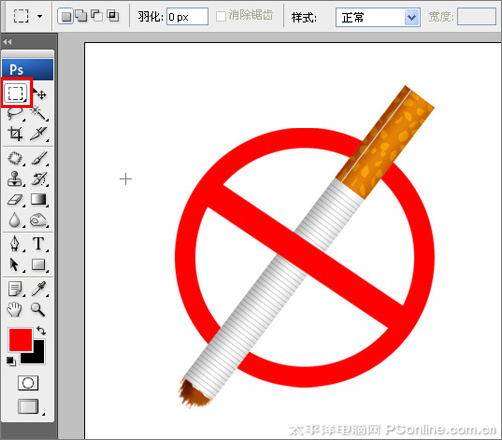
Task: Select the Magic Wand tool
Action: pos(40,114)
